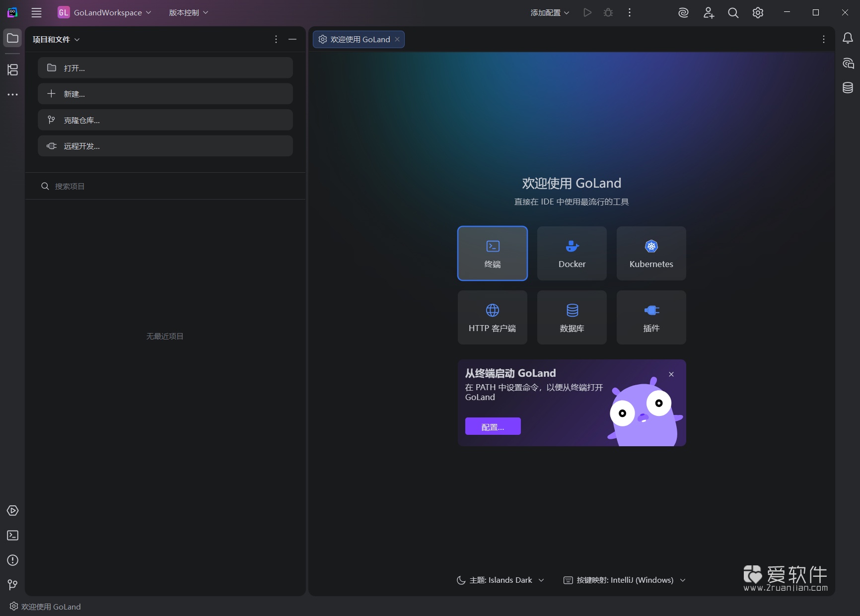Image resolution: width=860 pixels, height=616 pixels.
Task: Open Code With Me collaboration
Action: click(x=709, y=13)
